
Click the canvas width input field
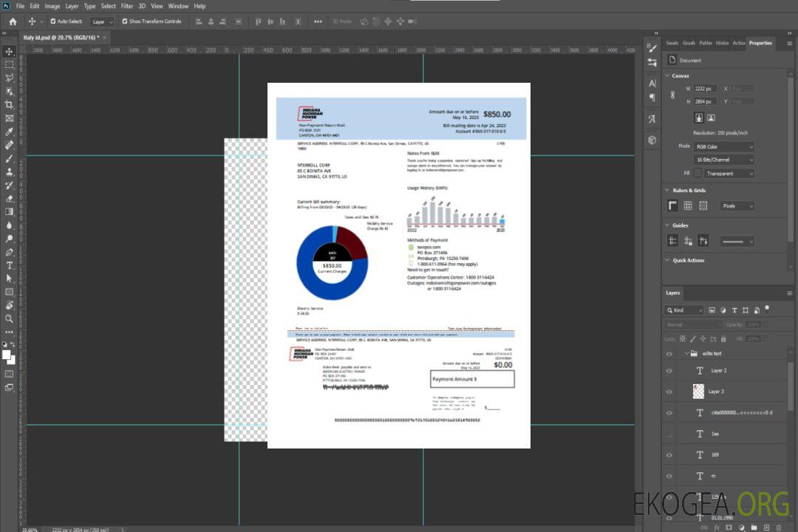tap(705, 89)
